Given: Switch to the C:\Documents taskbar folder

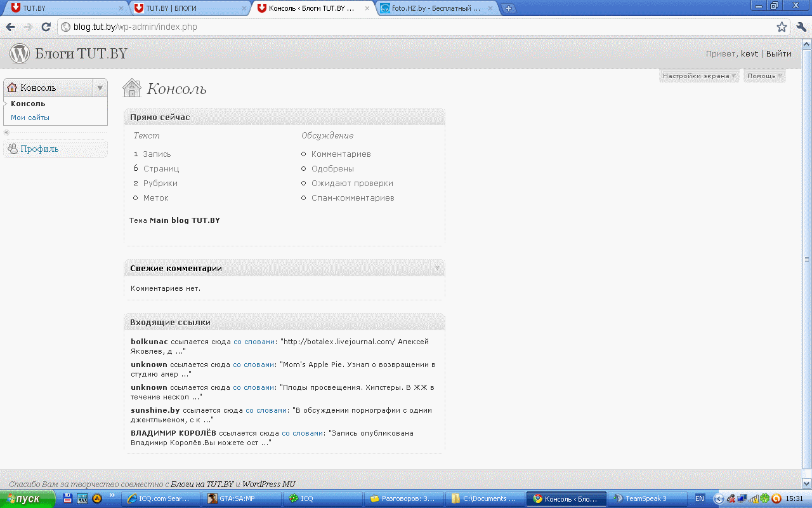Looking at the screenshot, I should (x=484, y=498).
